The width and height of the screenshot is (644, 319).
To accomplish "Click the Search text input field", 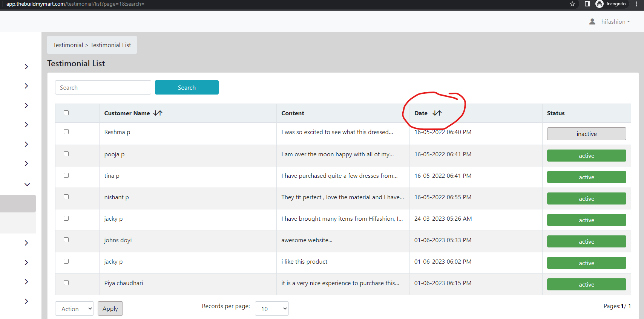I will coord(103,87).
